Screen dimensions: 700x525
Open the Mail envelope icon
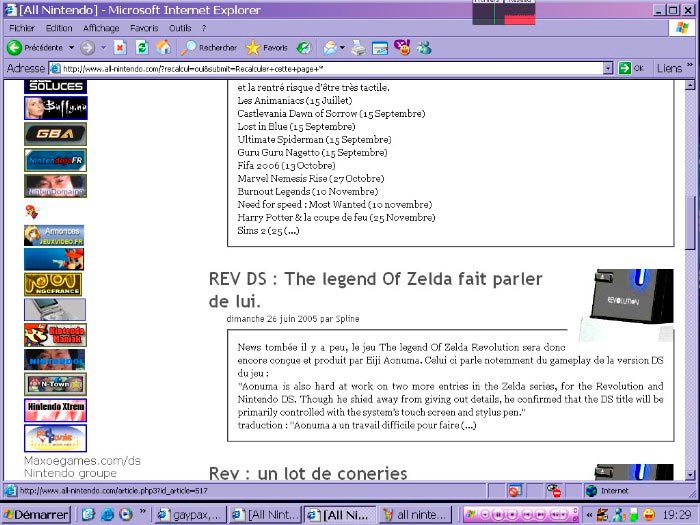click(330, 47)
